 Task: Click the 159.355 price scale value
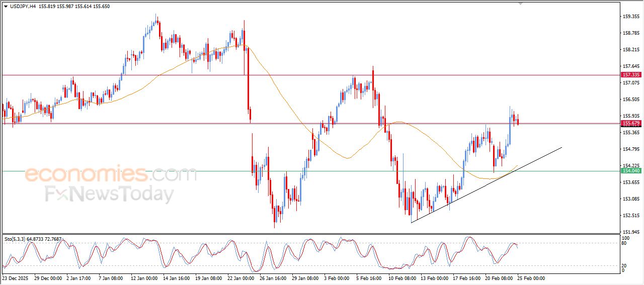tap(630, 17)
